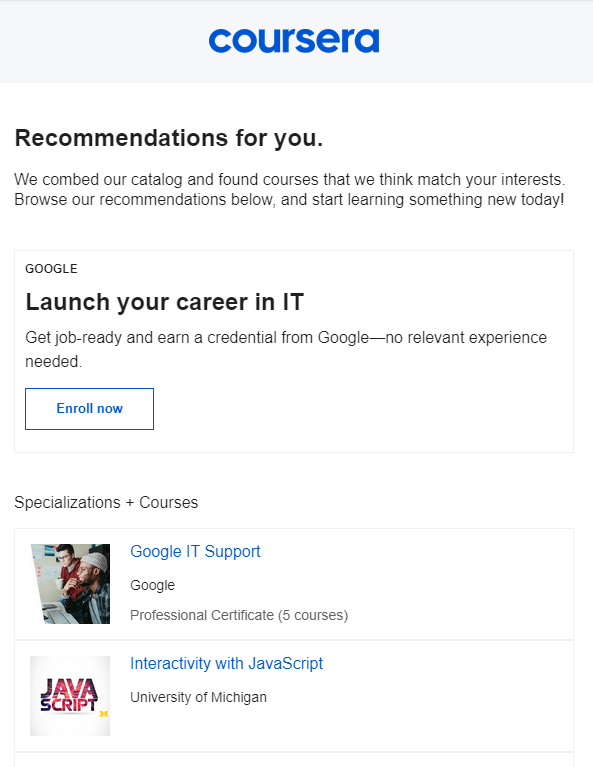Open the Google IT Support course link
Screen dimensions: 593x767
pyautogui.click(x=195, y=551)
